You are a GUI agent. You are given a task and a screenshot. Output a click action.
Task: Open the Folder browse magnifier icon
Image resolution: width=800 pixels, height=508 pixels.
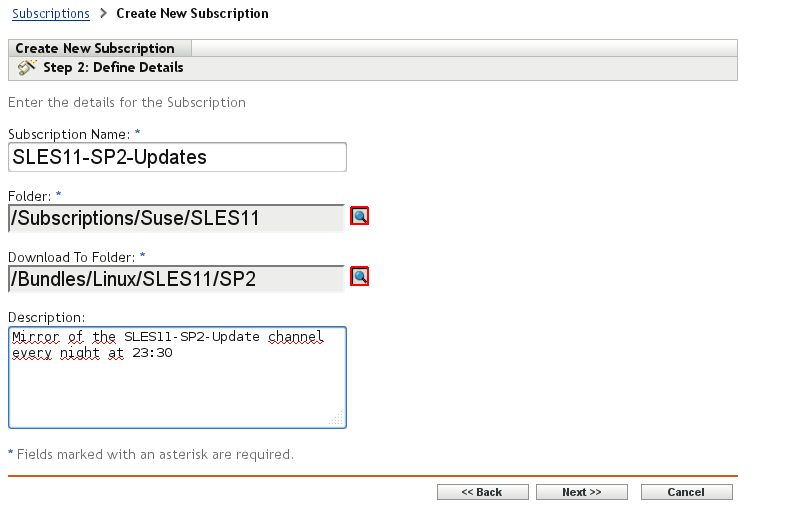(360, 216)
